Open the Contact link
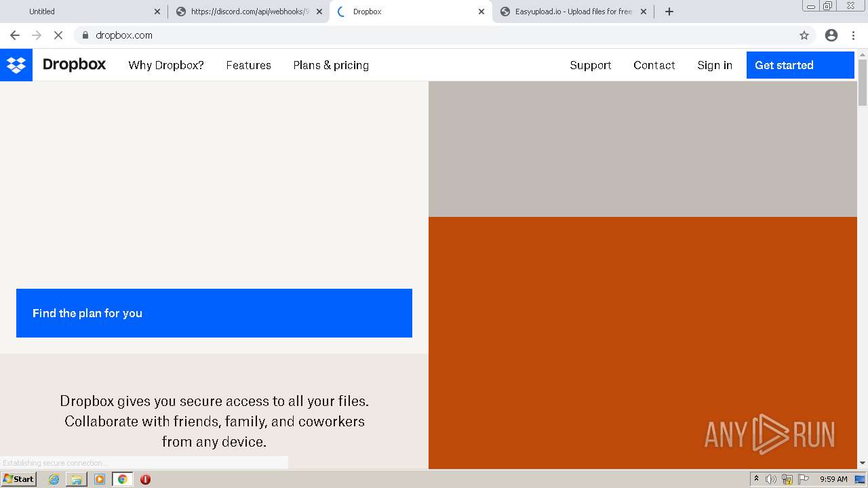 pos(654,65)
